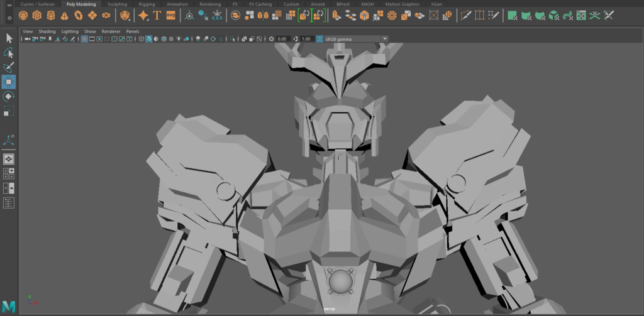Click the SVG import shelf icon
The height and width of the screenshot is (316, 644).
point(171,16)
